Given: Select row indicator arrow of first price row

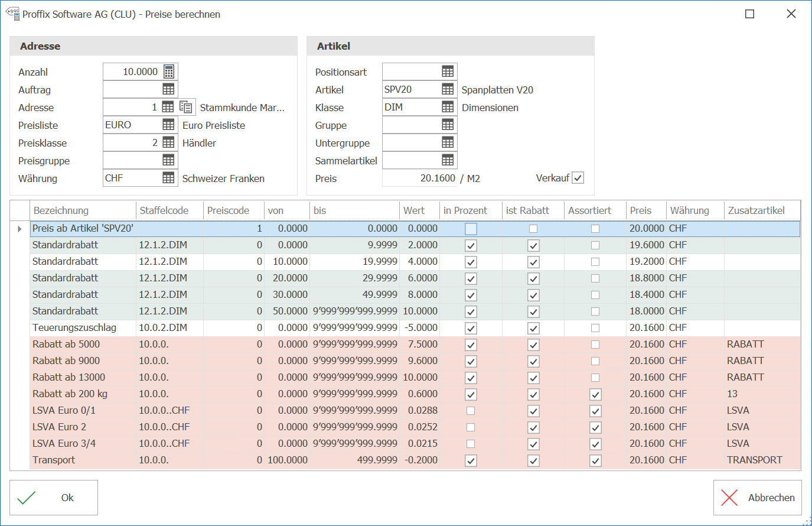Looking at the screenshot, I should (19, 229).
